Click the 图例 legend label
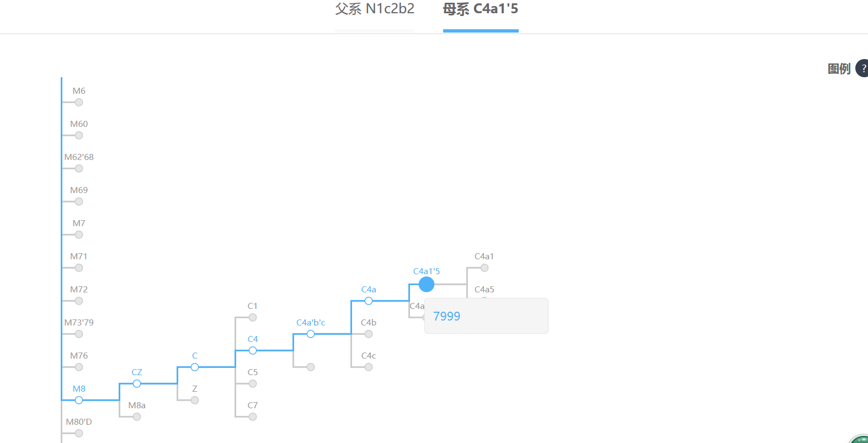868x443 pixels. pos(839,69)
